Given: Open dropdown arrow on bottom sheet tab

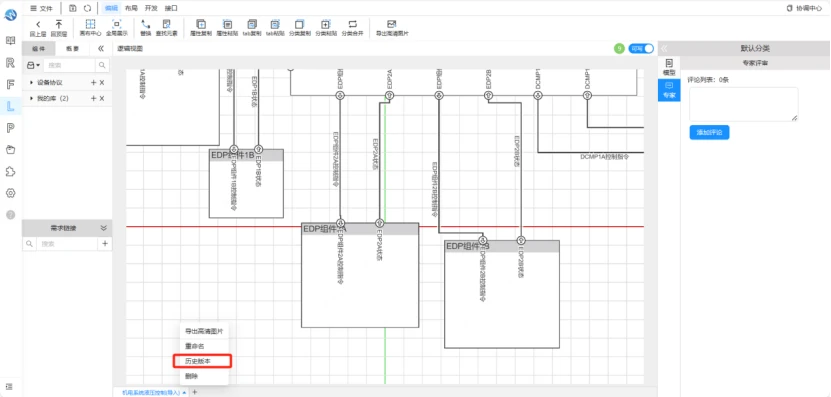Looking at the screenshot, I should tap(184, 393).
